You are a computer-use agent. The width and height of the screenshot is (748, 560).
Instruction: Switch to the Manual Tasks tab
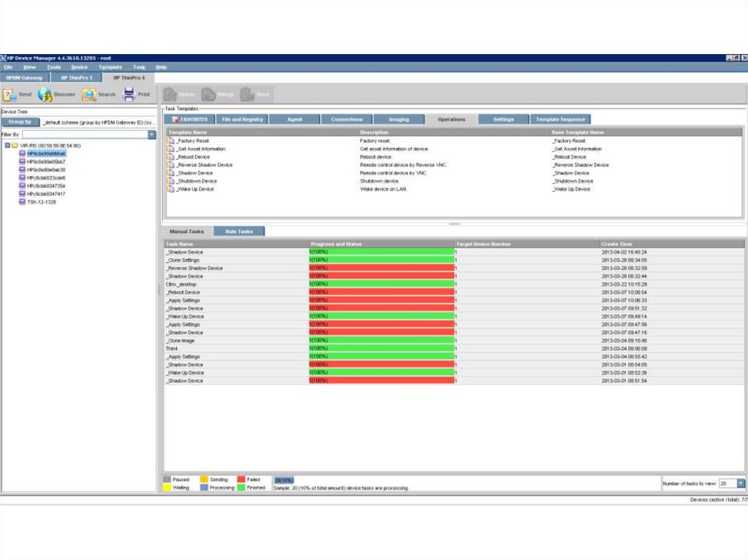[x=186, y=231]
